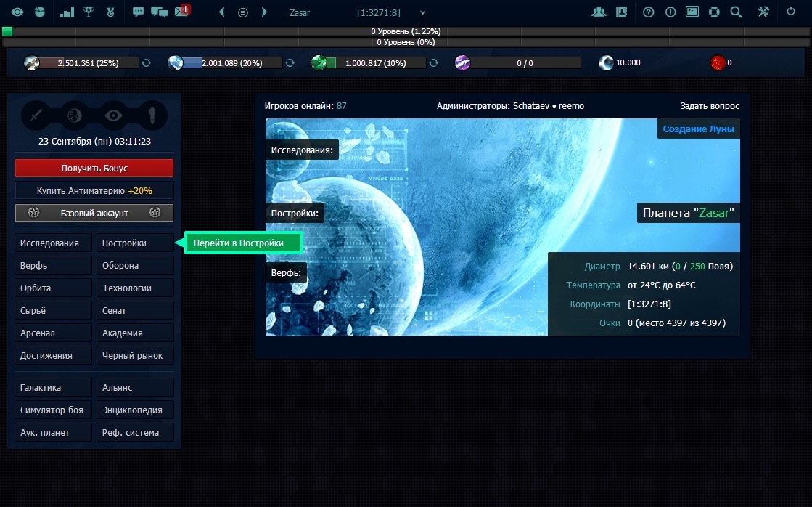Toggle the sword icon in the sidebar

pos(36,115)
